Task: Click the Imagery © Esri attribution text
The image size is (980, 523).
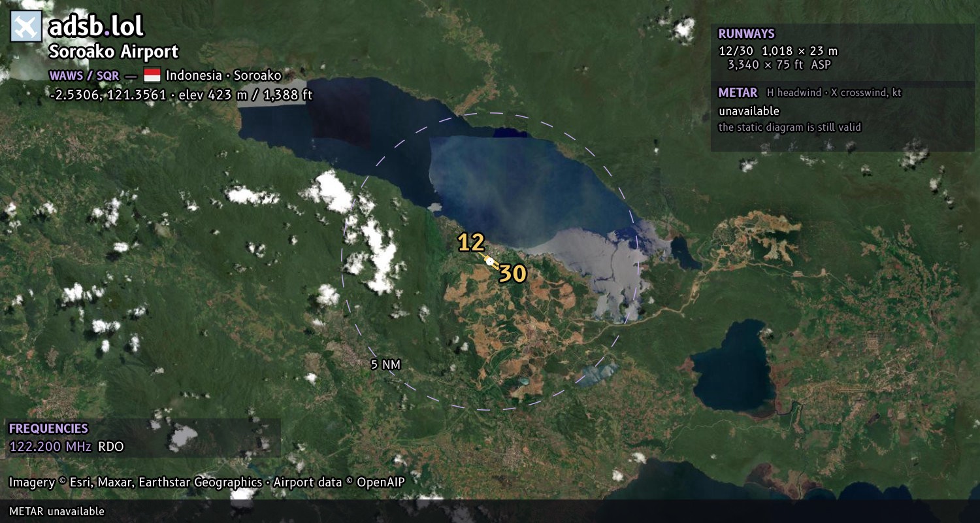Action: (x=207, y=482)
